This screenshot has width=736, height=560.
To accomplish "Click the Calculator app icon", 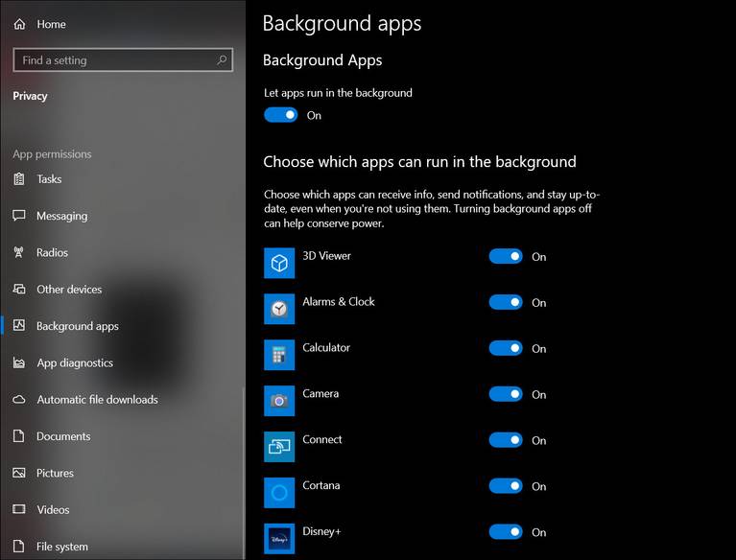I will coord(279,355).
